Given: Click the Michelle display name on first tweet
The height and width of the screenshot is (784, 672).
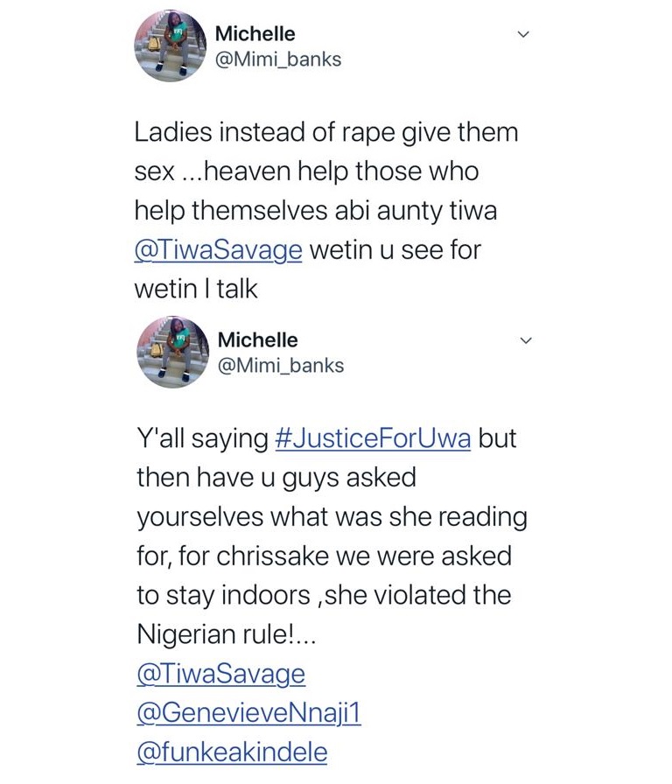Looking at the screenshot, I should [255, 34].
